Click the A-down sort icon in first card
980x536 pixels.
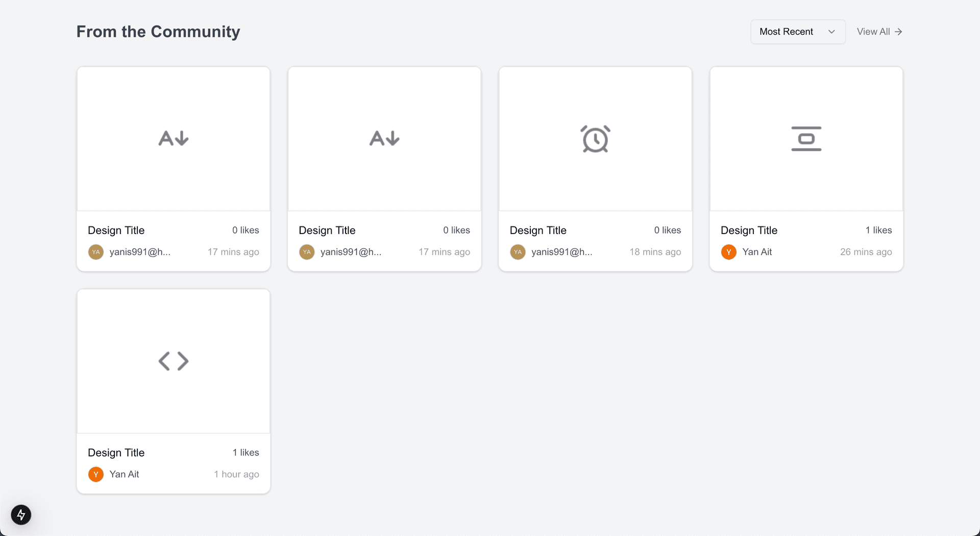coord(174,138)
